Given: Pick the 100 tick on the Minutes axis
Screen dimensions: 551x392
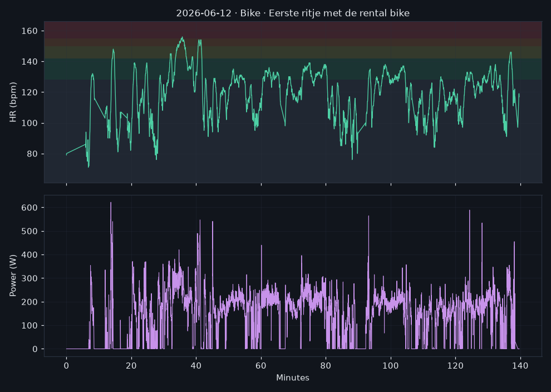Looking at the screenshot, I should [391, 366].
